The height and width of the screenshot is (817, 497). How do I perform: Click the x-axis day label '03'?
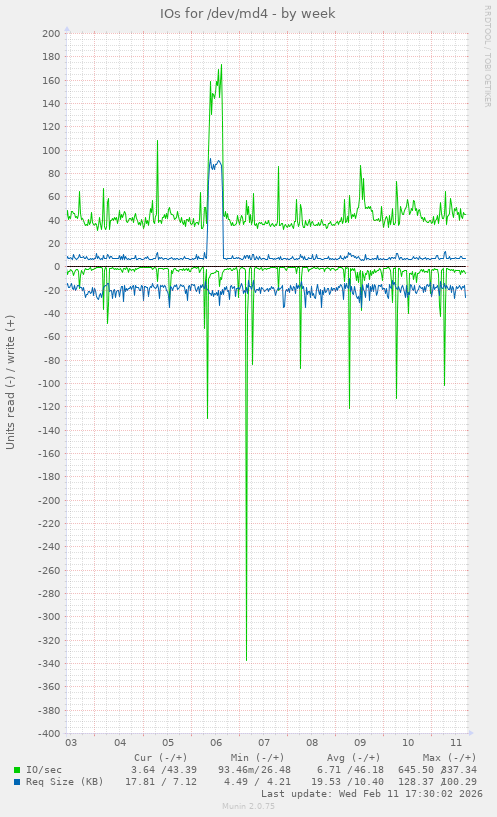(x=71, y=743)
